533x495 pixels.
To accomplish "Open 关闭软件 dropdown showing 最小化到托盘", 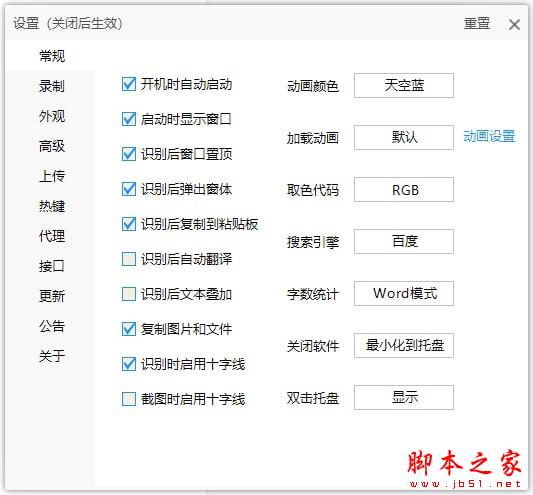I will tap(404, 345).
